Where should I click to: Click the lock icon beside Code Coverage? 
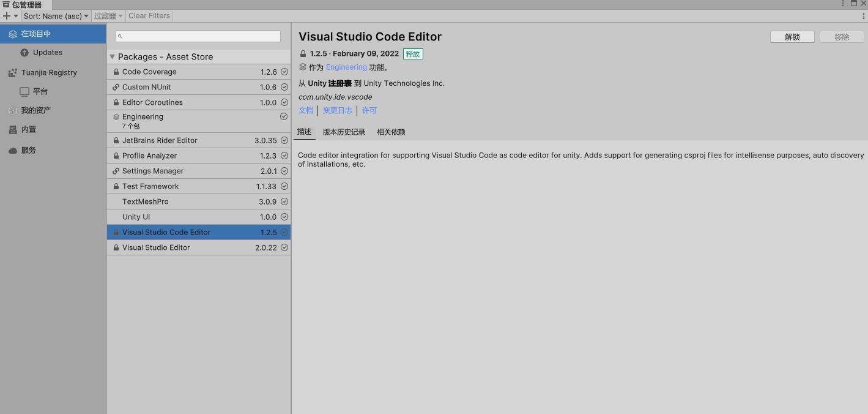[x=116, y=72]
